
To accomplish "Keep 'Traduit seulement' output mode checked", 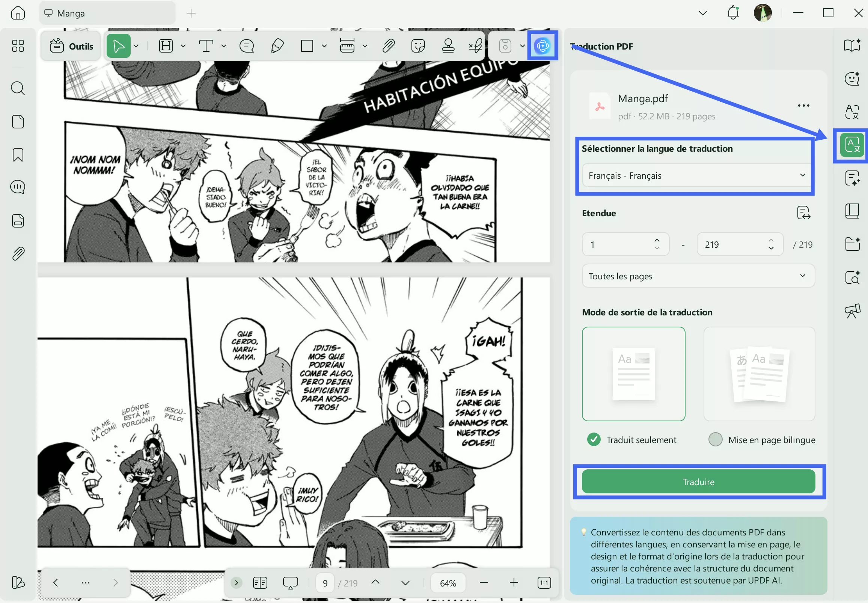I will tap(593, 439).
